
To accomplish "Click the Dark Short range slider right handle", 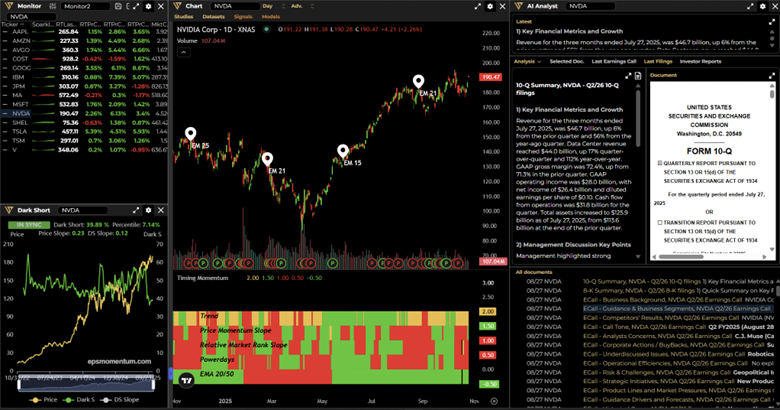I will pos(153,384).
